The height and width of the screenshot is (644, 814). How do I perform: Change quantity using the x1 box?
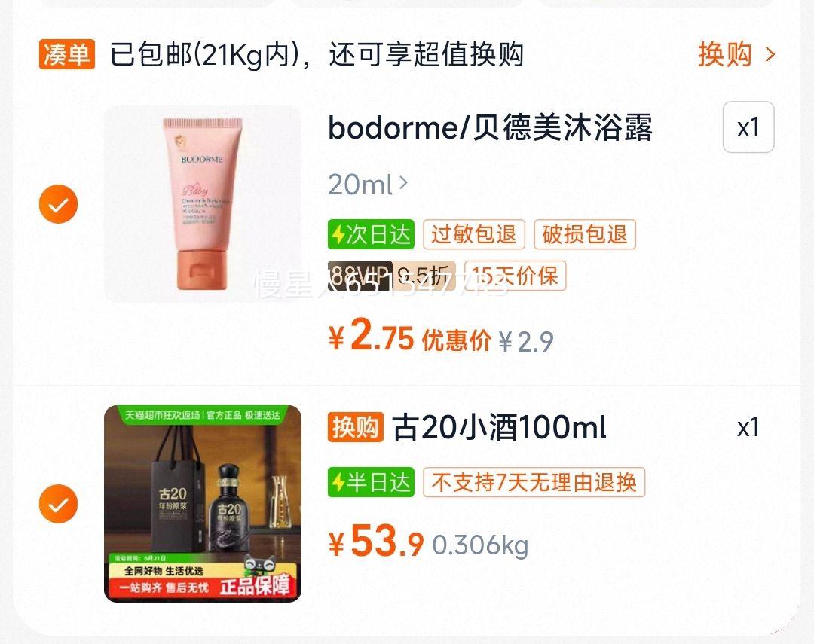[748, 127]
